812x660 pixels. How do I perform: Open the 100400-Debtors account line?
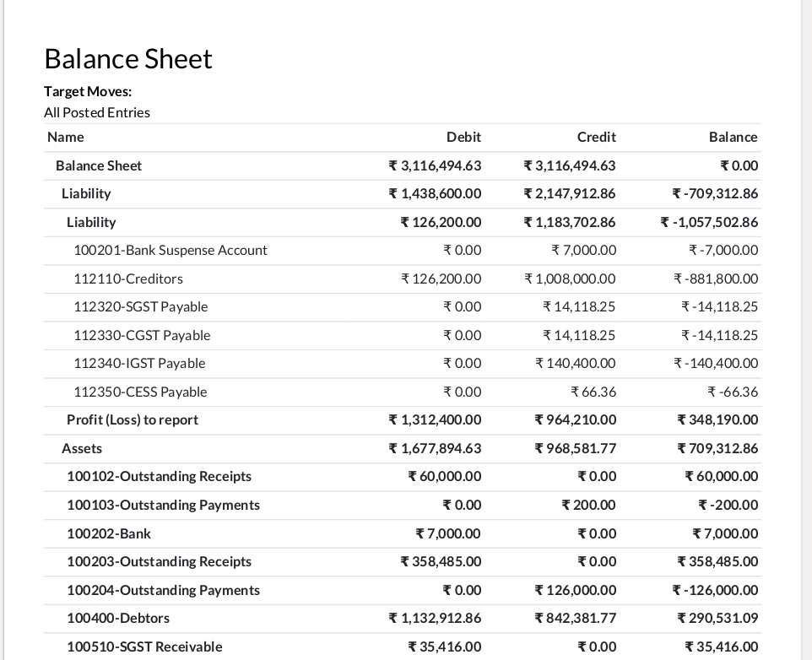point(118,618)
